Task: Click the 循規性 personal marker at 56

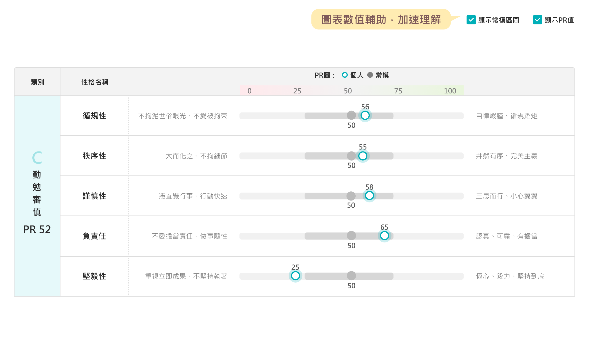Action: pyautogui.click(x=365, y=115)
